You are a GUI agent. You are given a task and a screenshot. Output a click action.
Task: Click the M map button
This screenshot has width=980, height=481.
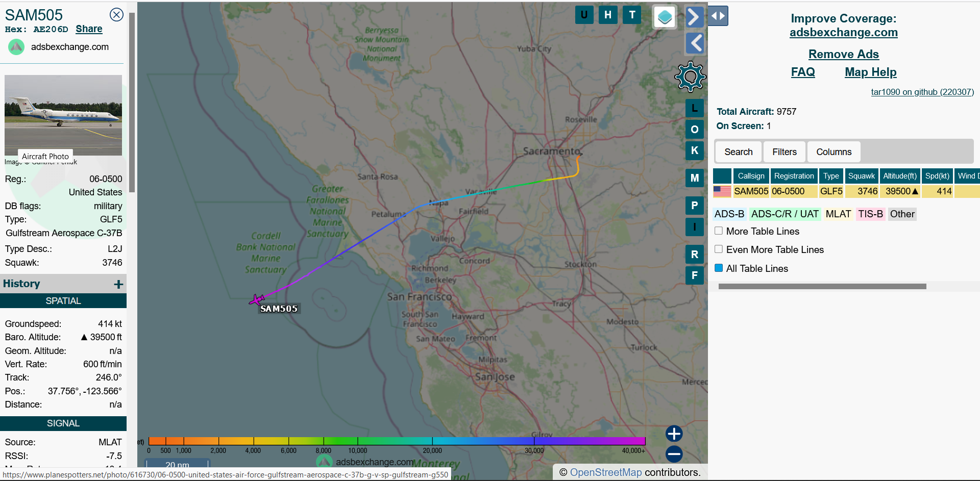(694, 178)
